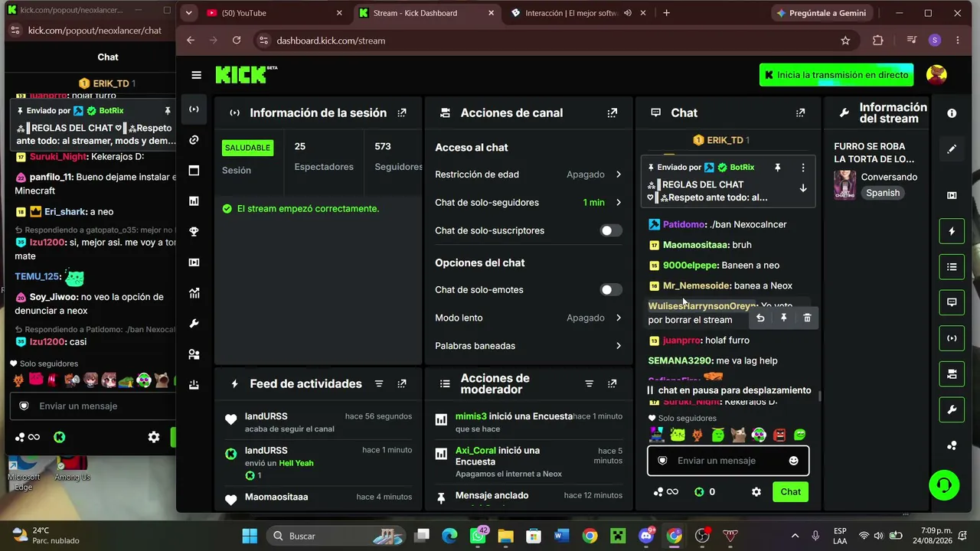Click the popout chat message input field
Screen dimensions: 980x551
(x=93, y=406)
